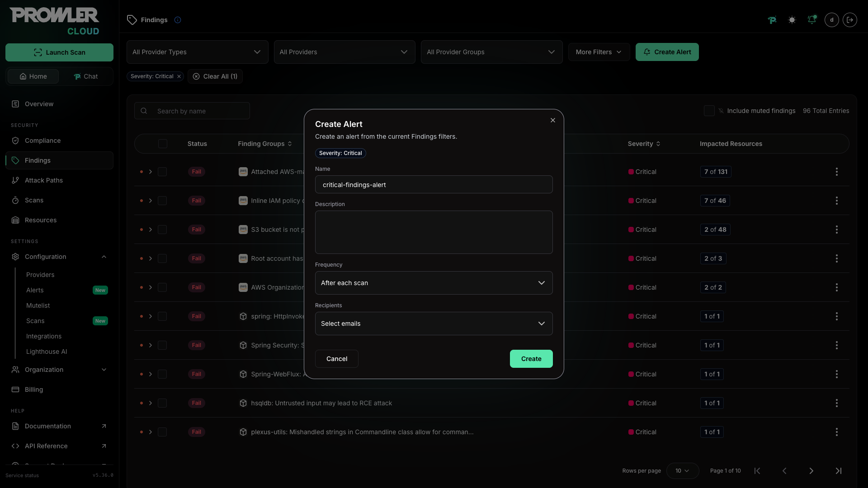Click Create to save the alert
Viewport: 868px width, 488px height.
click(x=531, y=359)
